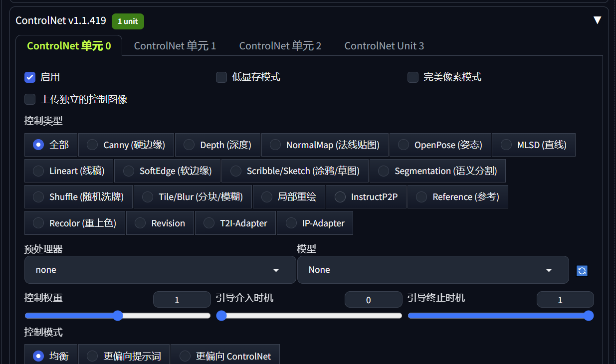Disable the 启用 checkbox
The width and height of the screenshot is (616, 364).
pyautogui.click(x=30, y=77)
